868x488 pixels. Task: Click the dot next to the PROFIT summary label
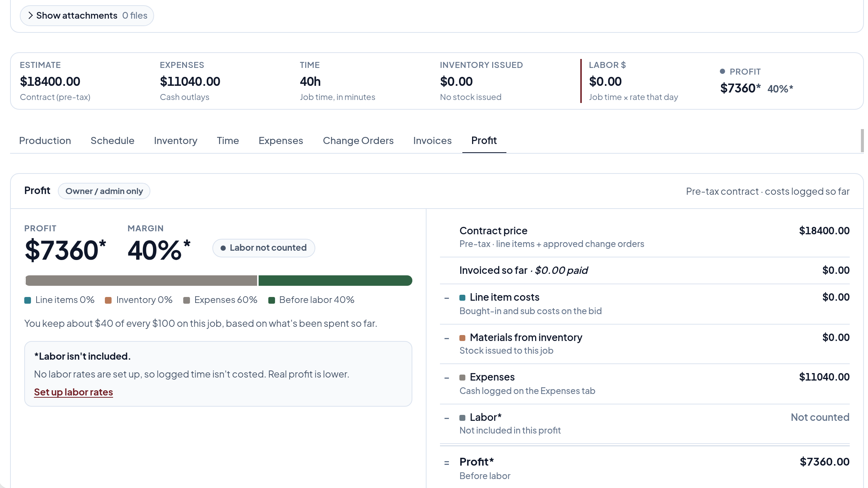pos(722,71)
